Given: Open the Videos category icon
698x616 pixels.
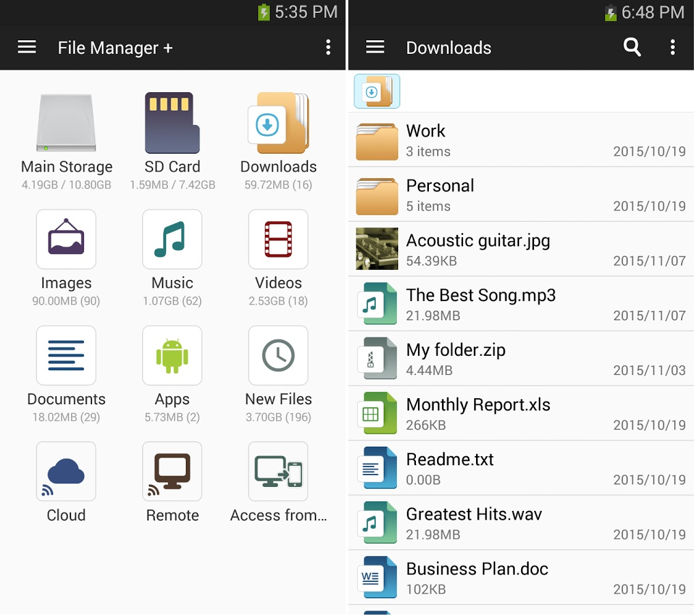Looking at the screenshot, I should (278, 240).
